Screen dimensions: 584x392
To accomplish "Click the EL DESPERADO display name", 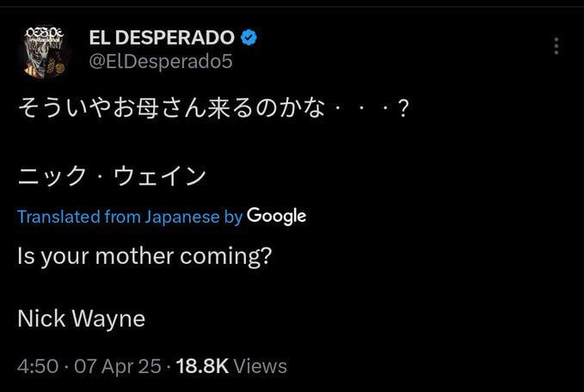I will [x=162, y=38].
